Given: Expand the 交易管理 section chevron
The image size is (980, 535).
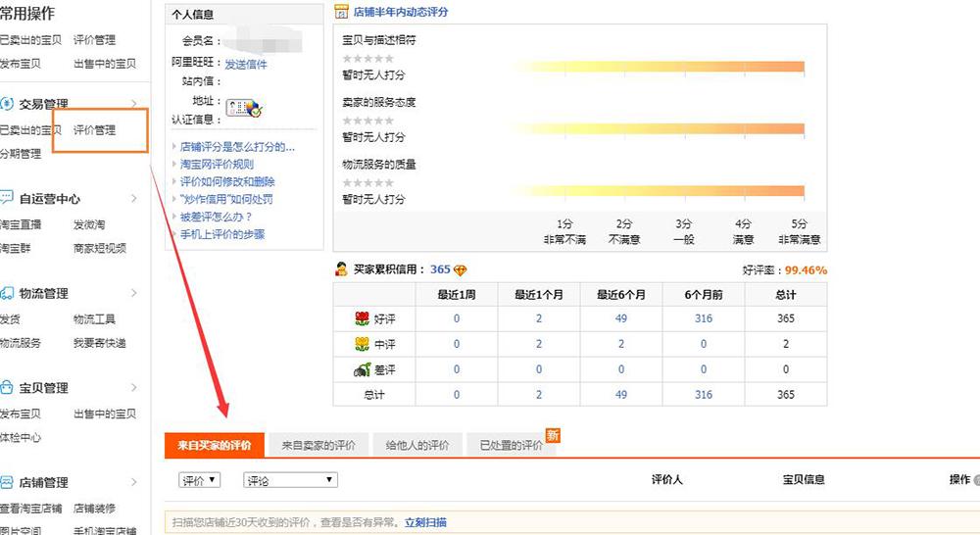Looking at the screenshot, I should (x=134, y=103).
